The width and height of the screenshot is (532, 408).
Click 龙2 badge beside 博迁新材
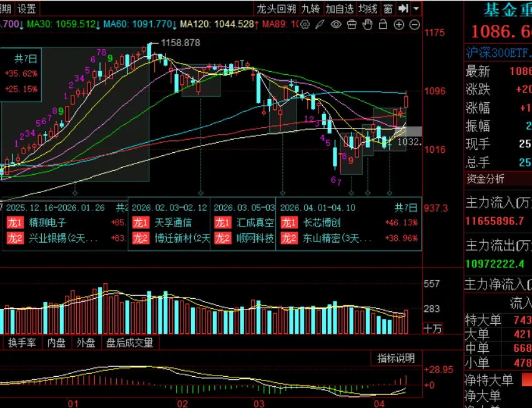(x=140, y=238)
